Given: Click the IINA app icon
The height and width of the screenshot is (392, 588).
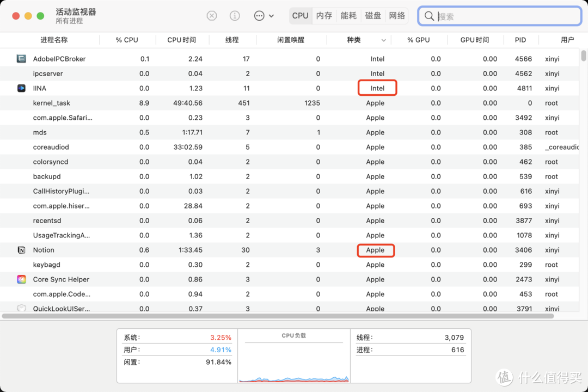Looking at the screenshot, I should 21,88.
